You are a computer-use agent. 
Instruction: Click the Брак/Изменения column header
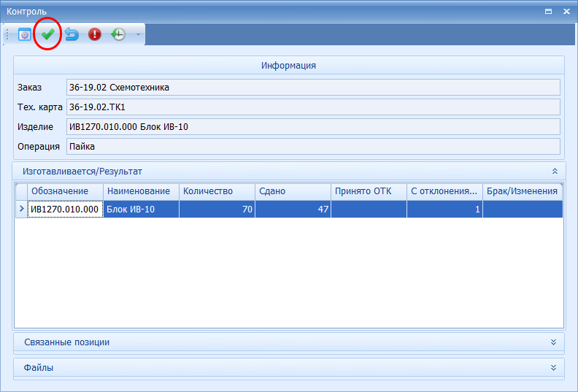tap(523, 191)
